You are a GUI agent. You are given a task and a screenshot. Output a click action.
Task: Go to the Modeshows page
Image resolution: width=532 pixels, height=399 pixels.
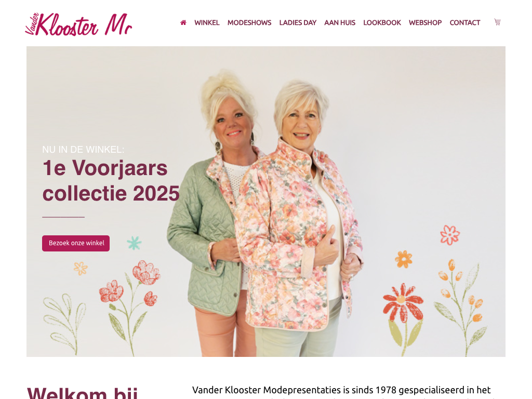click(x=249, y=22)
